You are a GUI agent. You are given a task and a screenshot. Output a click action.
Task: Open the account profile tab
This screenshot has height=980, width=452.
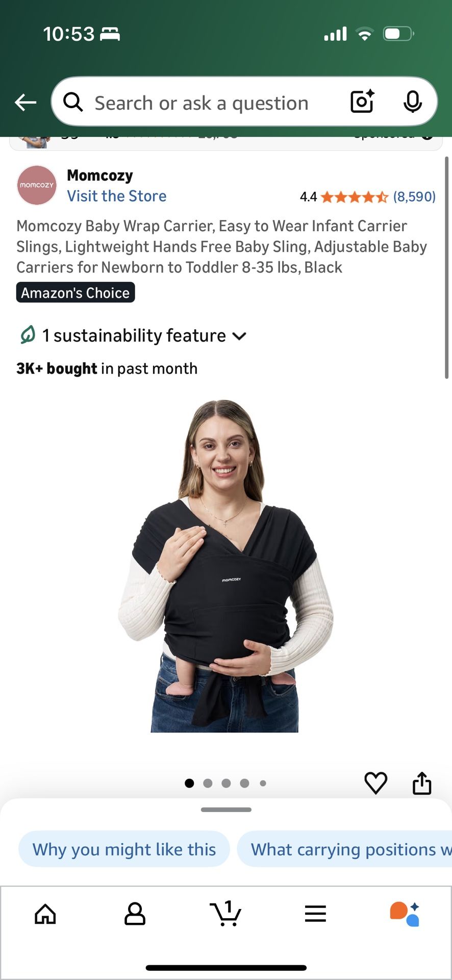[135, 914]
